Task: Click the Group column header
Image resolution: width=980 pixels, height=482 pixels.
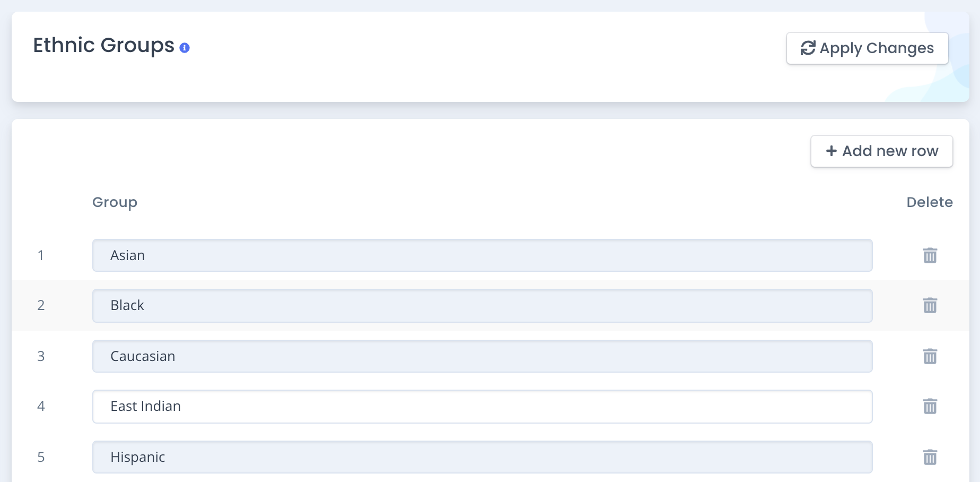Action: [115, 202]
